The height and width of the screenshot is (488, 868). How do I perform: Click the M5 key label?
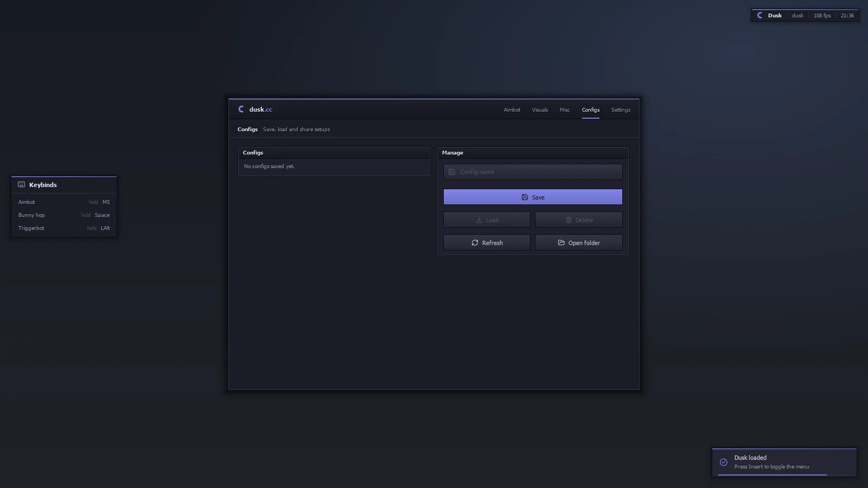pyautogui.click(x=106, y=202)
